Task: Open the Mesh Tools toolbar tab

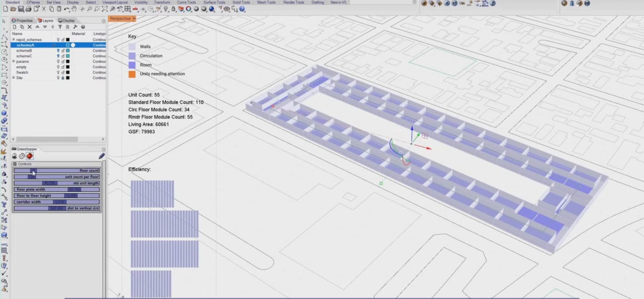Action: [266, 2]
